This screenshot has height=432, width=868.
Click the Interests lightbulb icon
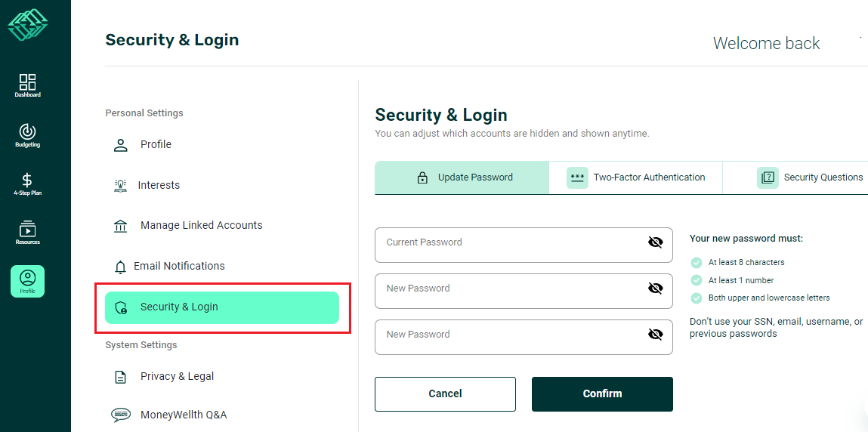click(x=120, y=185)
